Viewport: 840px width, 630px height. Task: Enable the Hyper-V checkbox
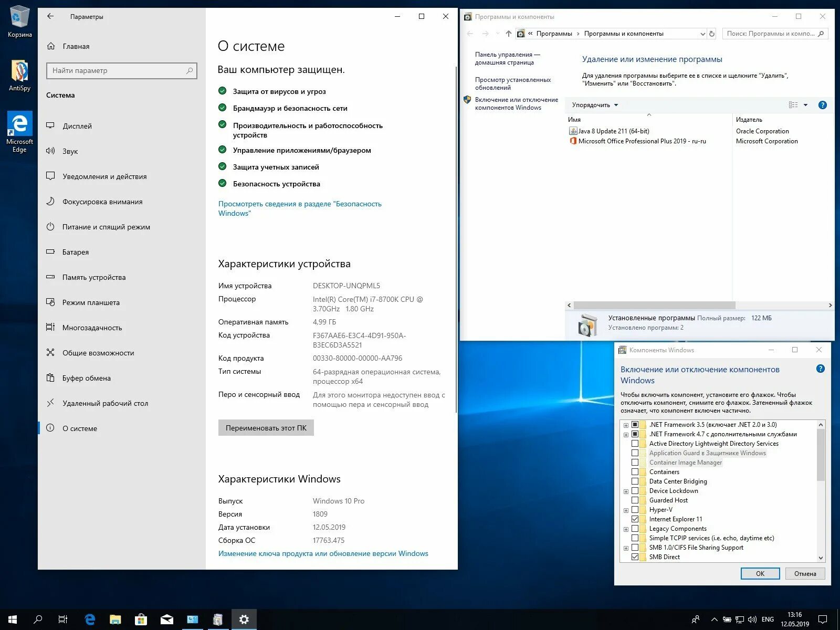click(635, 510)
